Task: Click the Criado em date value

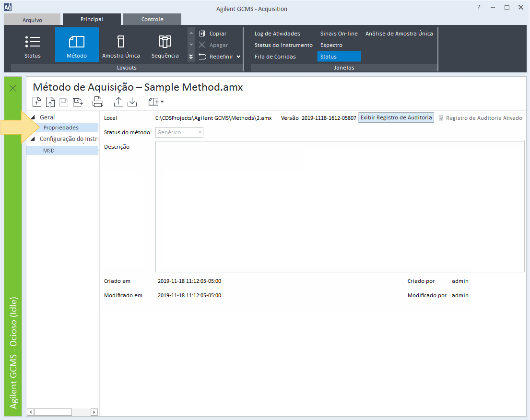Action: pyautogui.click(x=189, y=281)
